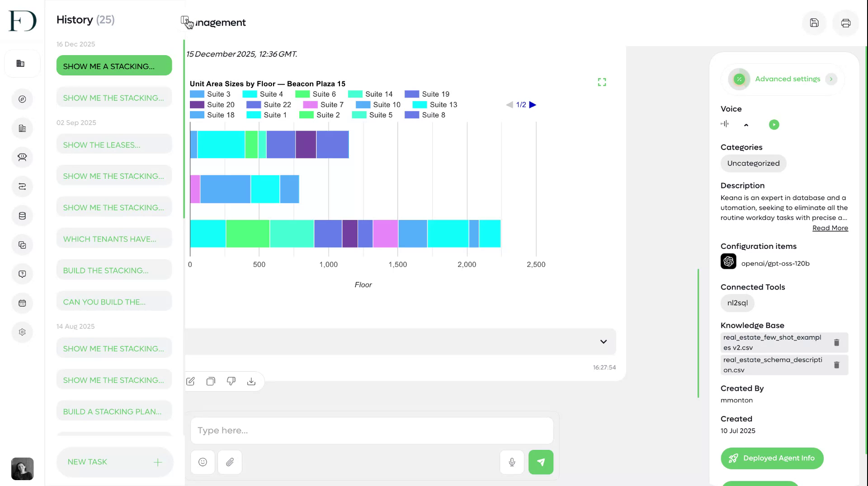Open the organization building icon at sidebar top

click(x=21, y=64)
